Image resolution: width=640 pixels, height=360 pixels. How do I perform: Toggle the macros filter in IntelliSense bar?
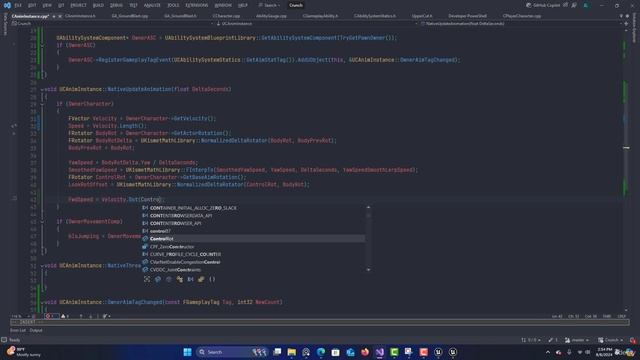click(x=190, y=279)
